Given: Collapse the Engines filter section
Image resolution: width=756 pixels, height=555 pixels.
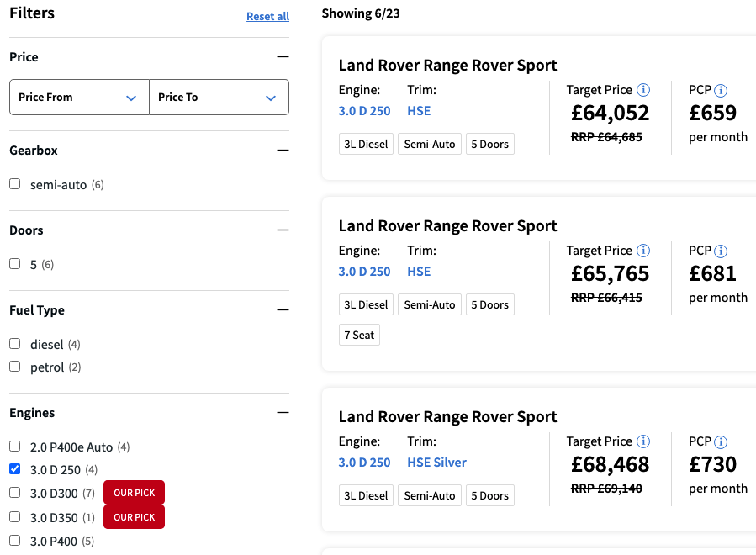Looking at the screenshot, I should tap(283, 413).
